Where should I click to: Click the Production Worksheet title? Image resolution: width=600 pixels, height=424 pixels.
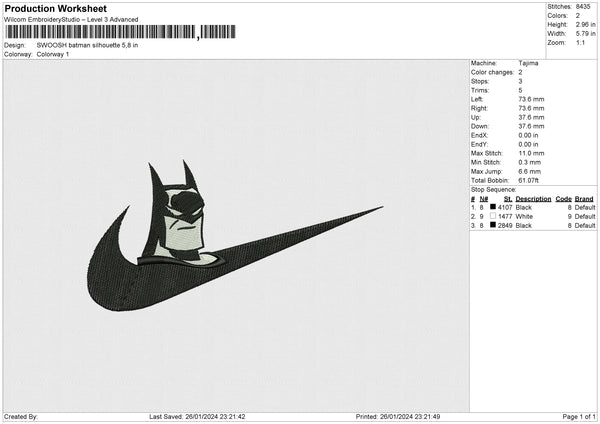pyautogui.click(x=55, y=9)
